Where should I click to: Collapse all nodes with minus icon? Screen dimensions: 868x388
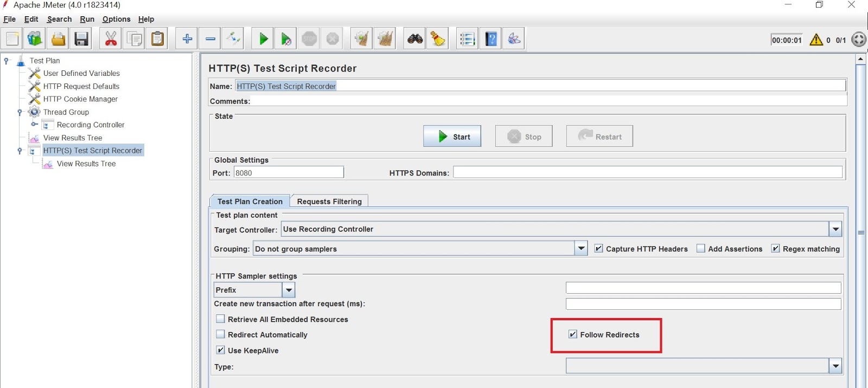[x=210, y=39]
